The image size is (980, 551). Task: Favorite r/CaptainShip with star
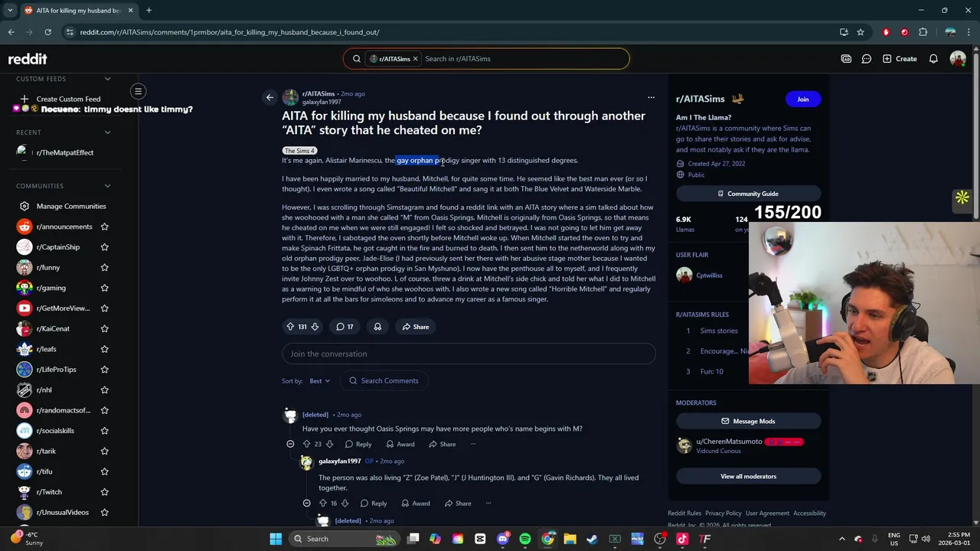[x=105, y=247]
